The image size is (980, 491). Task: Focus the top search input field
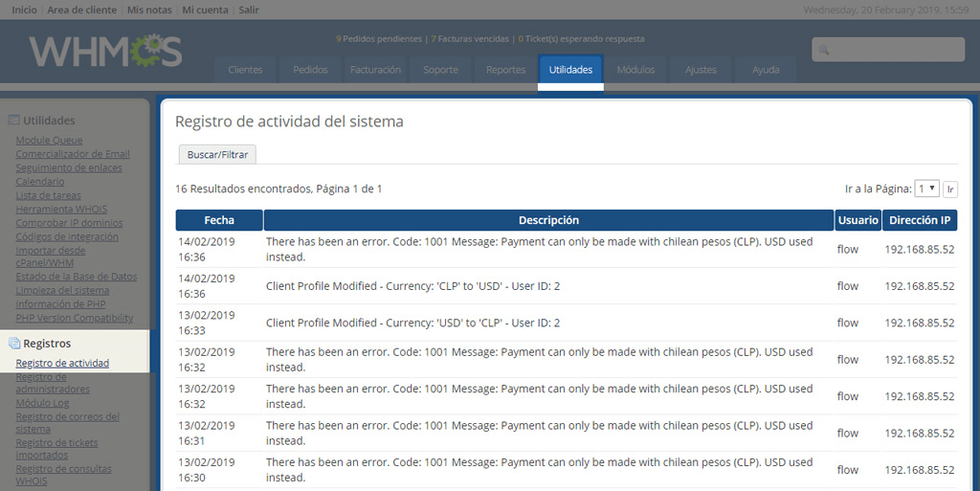pyautogui.click(x=888, y=50)
